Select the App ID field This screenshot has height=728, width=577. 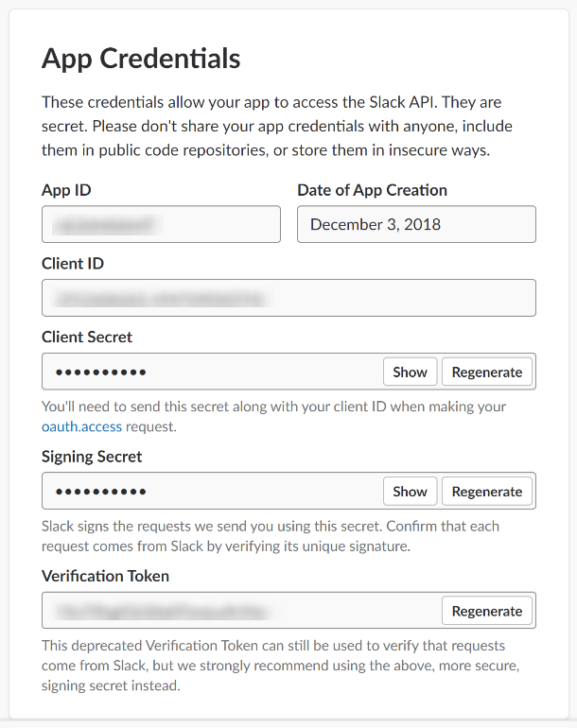[161, 224]
